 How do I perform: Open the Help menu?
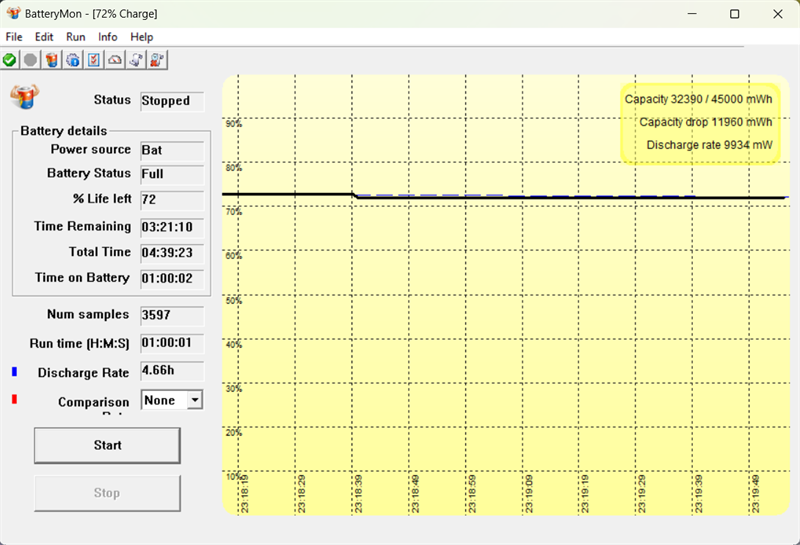point(141,37)
